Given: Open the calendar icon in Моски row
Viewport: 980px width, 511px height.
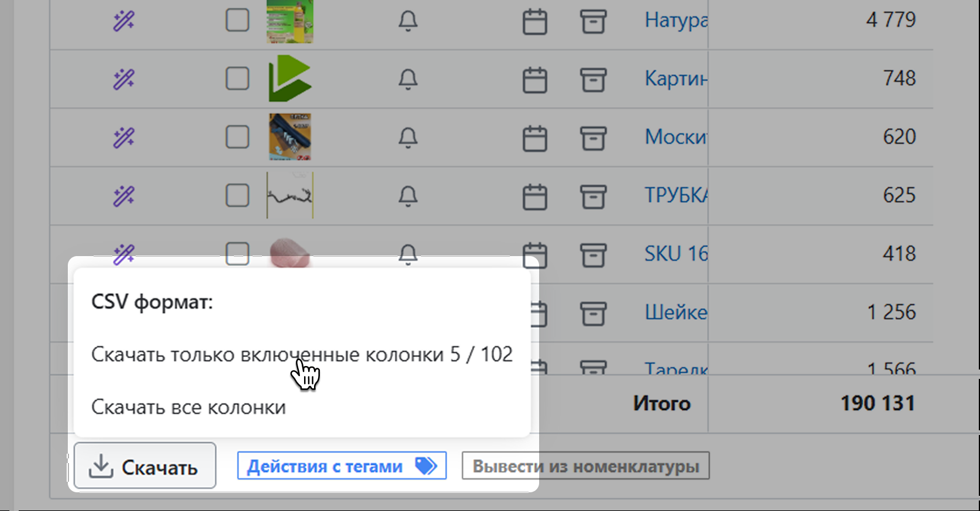Looking at the screenshot, I should point(534,139).
